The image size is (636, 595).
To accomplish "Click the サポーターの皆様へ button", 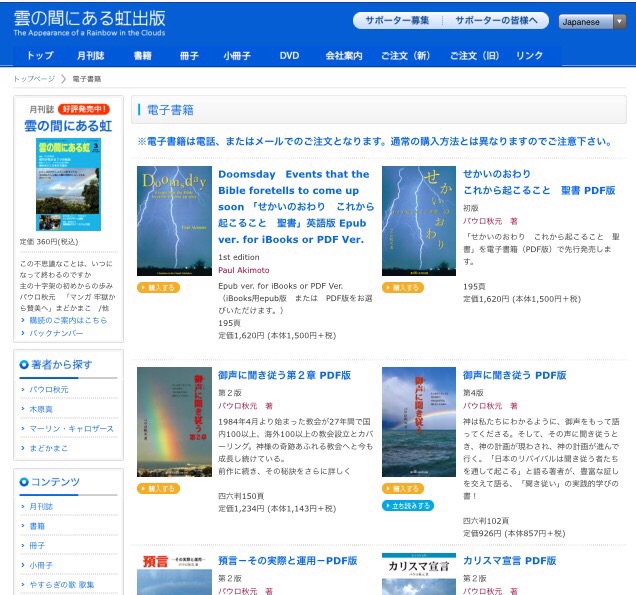I will tap(495, 21).
